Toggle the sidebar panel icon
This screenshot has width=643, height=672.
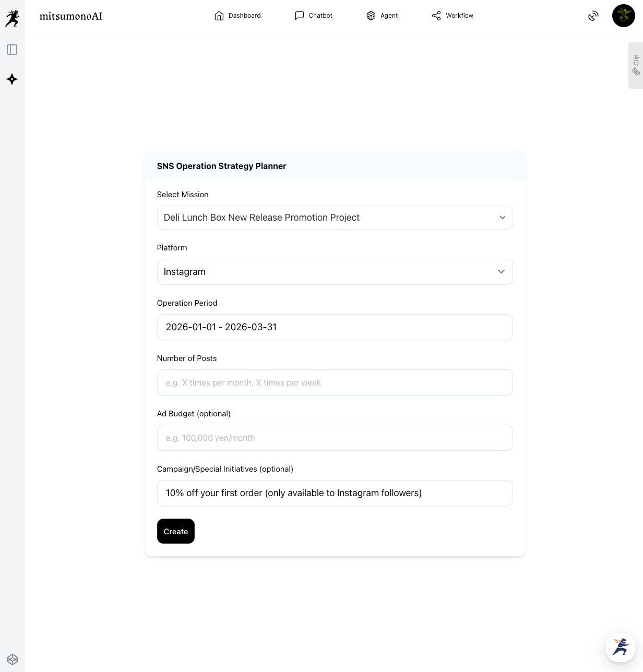click(x=12, y=50)
